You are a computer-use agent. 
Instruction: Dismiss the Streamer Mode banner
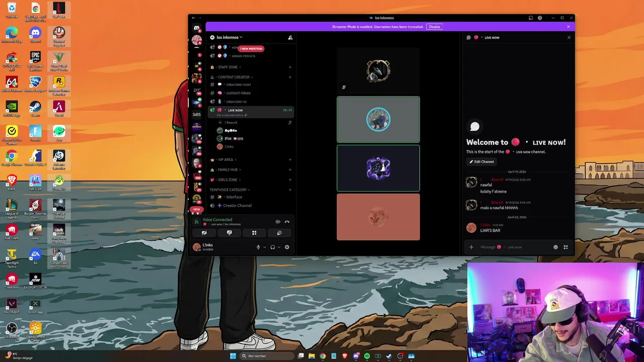point(569,27)
